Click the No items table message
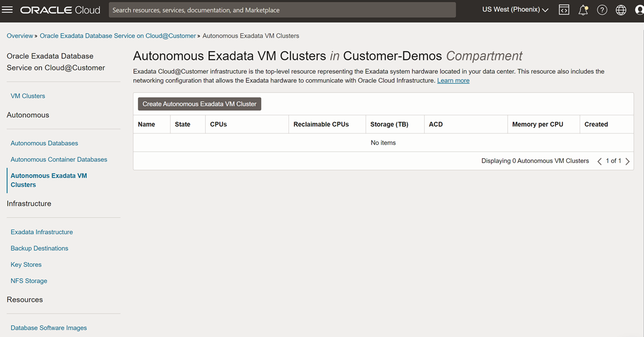Viewport: 644px width, 337px height. tap(383, 143)
